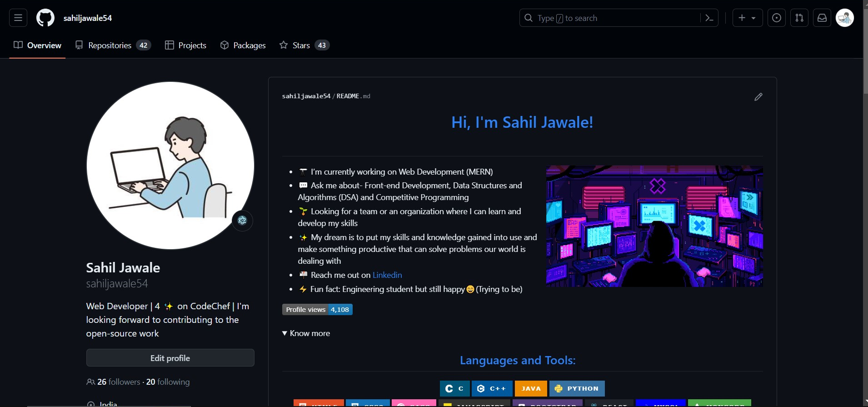Edit README with the pencil icon
This screenshot has width=868, height=407.
pyautogui.click(x=758, y=97)
